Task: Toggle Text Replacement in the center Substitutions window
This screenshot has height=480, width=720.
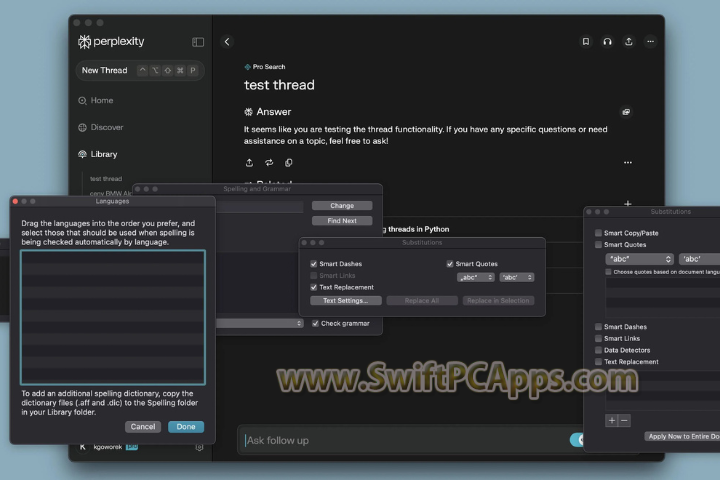Action: click(314, 287)
